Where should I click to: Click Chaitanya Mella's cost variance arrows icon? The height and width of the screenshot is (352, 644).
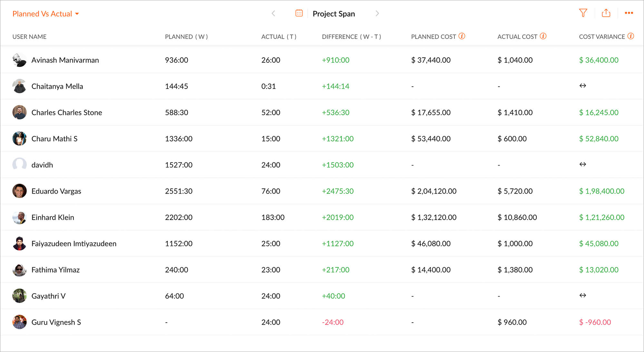(582, 86)
